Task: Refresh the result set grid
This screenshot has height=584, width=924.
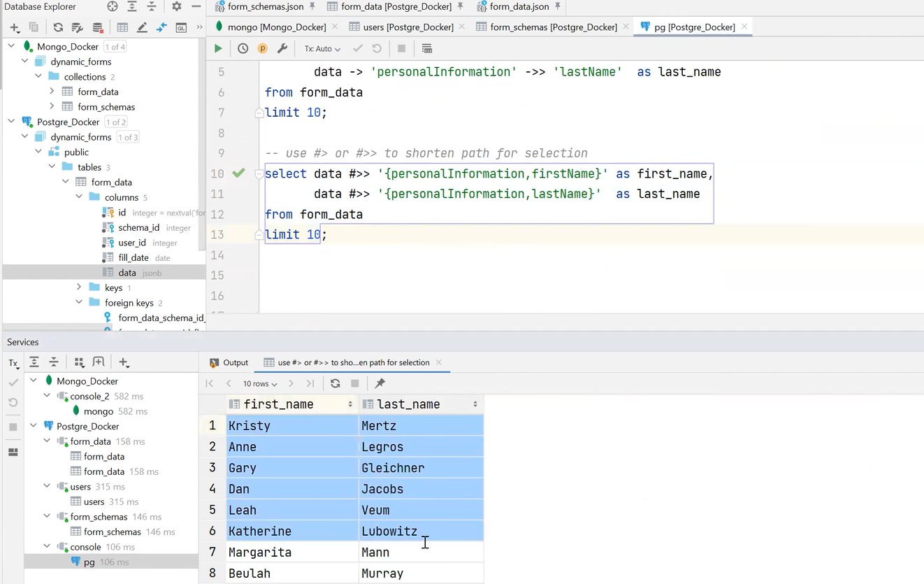Action: tap(335, 383)
